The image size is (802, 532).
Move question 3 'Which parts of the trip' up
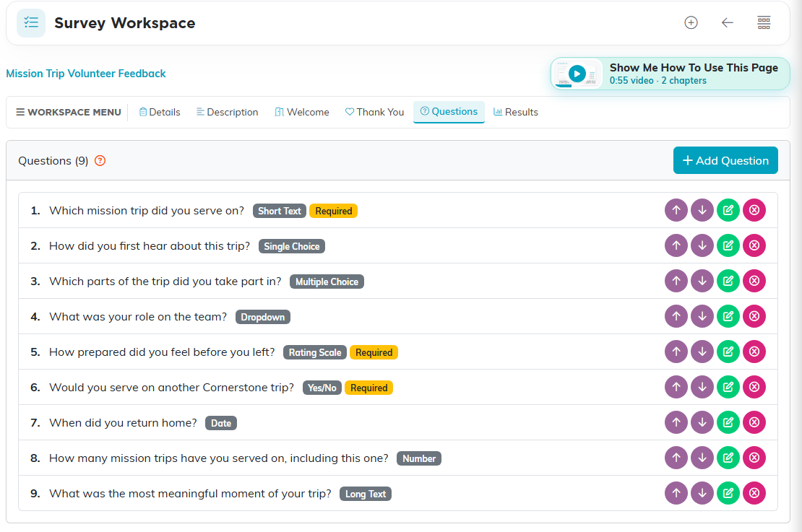676,281
